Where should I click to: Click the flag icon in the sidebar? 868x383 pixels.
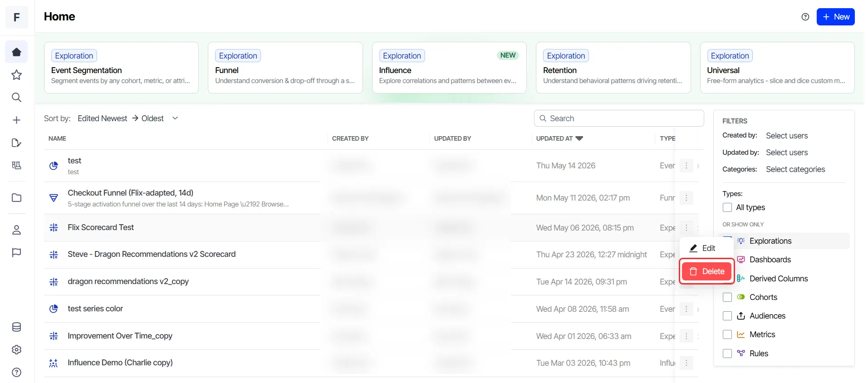click(x=17, y=253)
